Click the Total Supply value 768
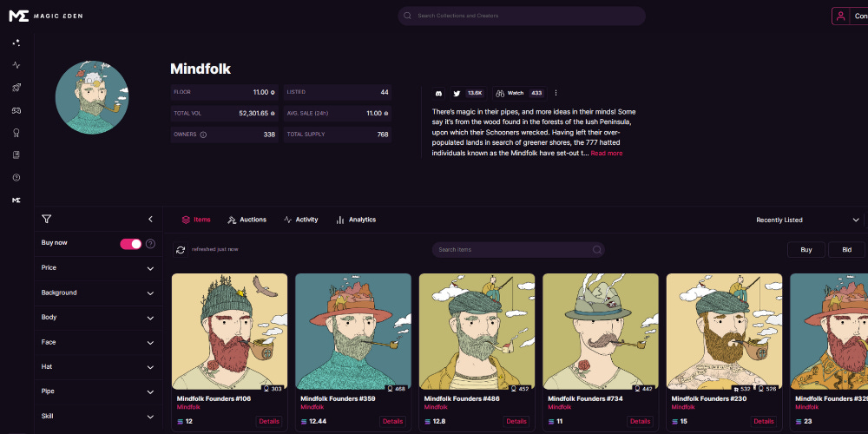The width and height of the screenshot is (868, 434). tap(383, 135)
